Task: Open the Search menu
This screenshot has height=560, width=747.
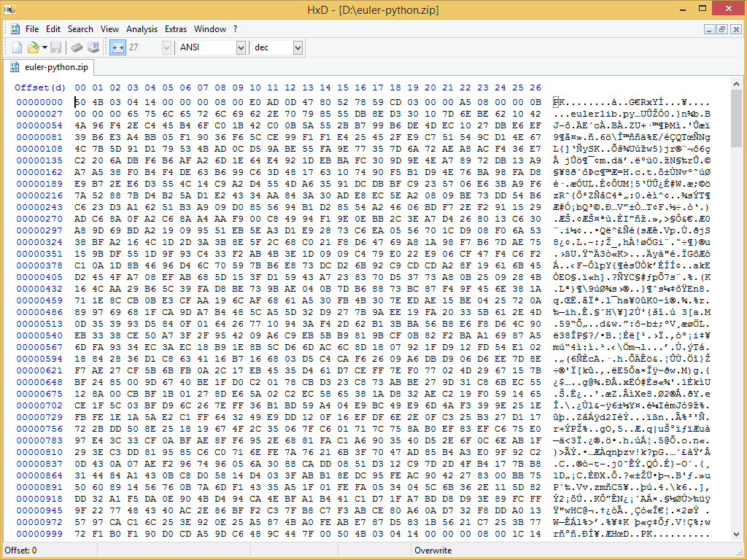Action: [x=80, y=29]
